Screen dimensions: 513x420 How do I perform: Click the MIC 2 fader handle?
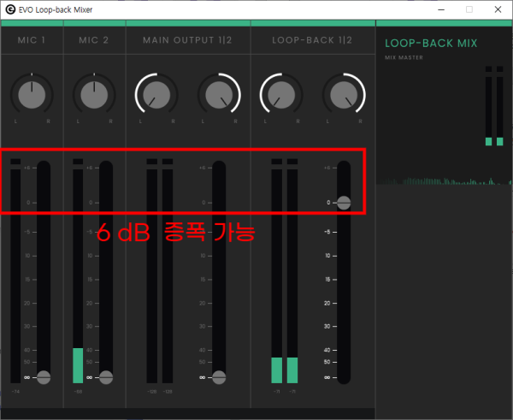tap(106, 377)
